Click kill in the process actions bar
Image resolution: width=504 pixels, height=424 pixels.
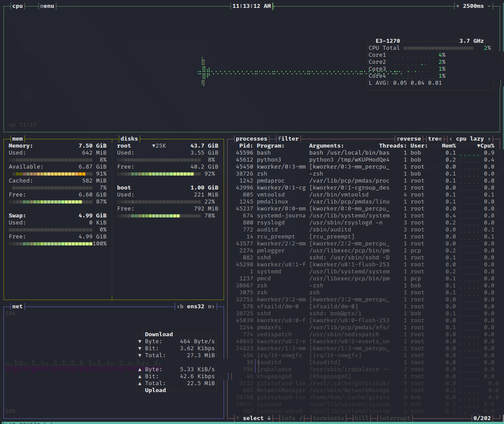click(362, 418)
